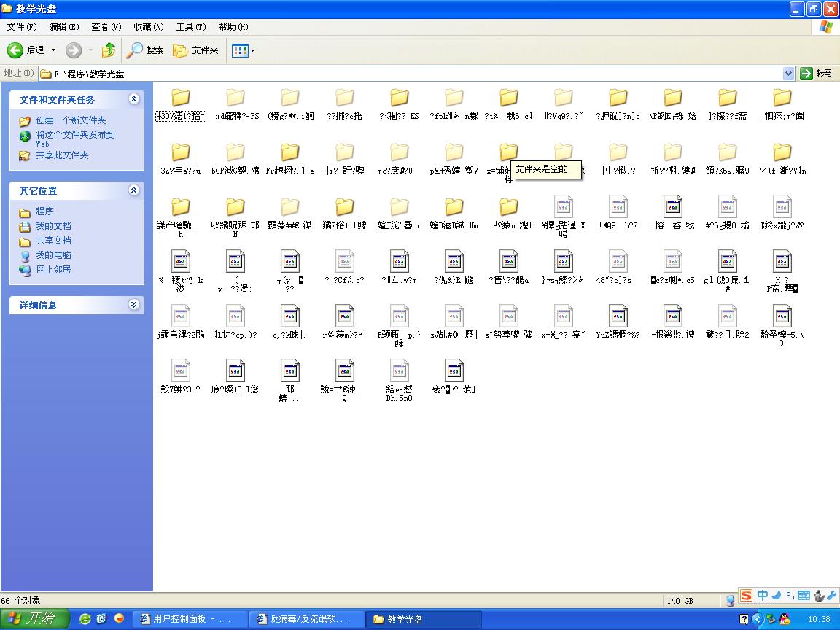Open the 工具(T) menu

click(190, 27)
